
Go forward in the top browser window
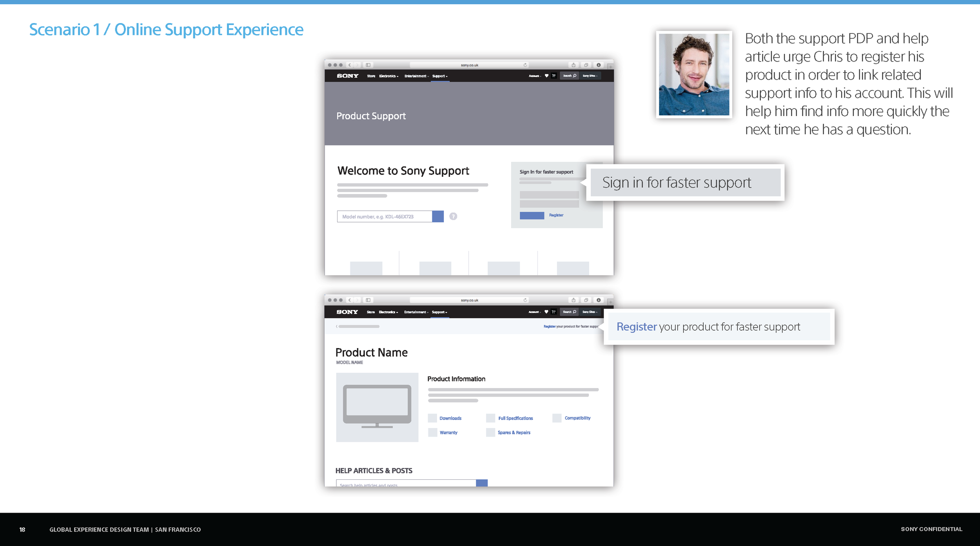(357, 65)
